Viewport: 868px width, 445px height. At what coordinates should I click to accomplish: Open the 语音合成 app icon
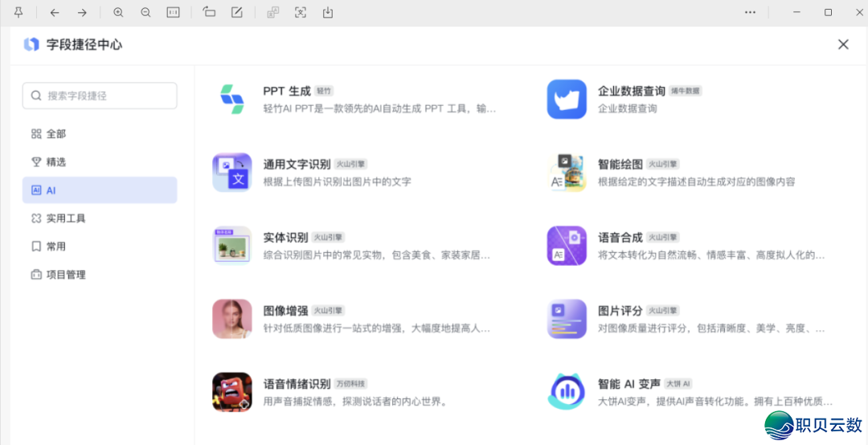(x=567, y=245)
